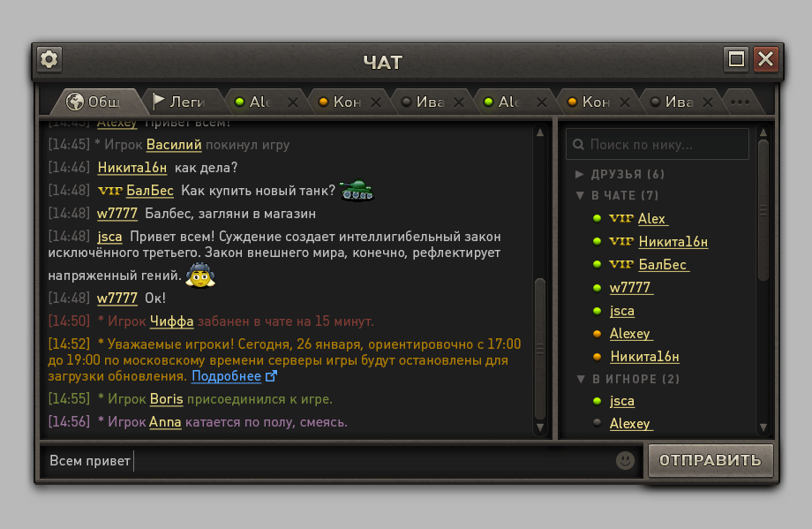This screenshot has height=529, width=812.
Task: Open the emoji smiley picker
Action: click(x=625, y=460)
